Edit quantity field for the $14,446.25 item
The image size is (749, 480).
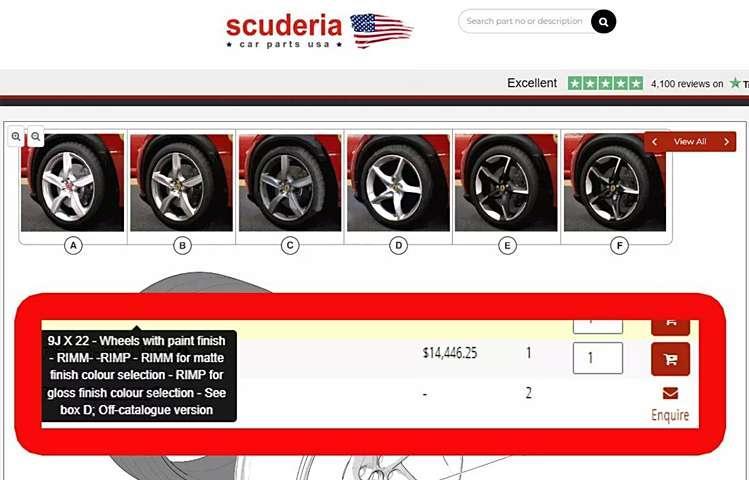click(x=598, y=358)
